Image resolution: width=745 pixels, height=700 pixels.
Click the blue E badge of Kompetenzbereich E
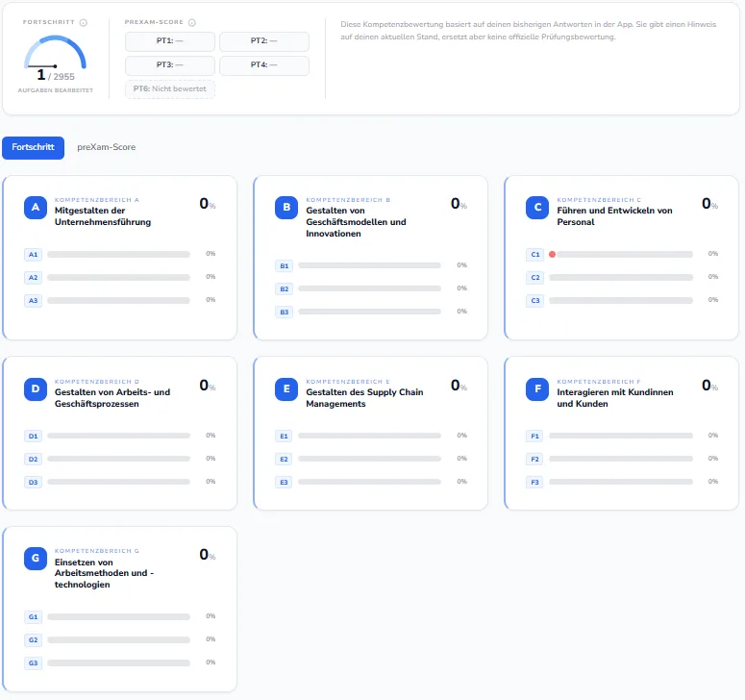[286, 389]
